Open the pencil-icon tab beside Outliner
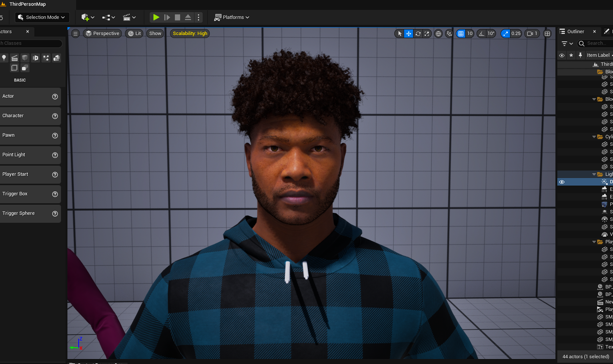613x364 pixels. pyautogui.click(x=607, y=32)
